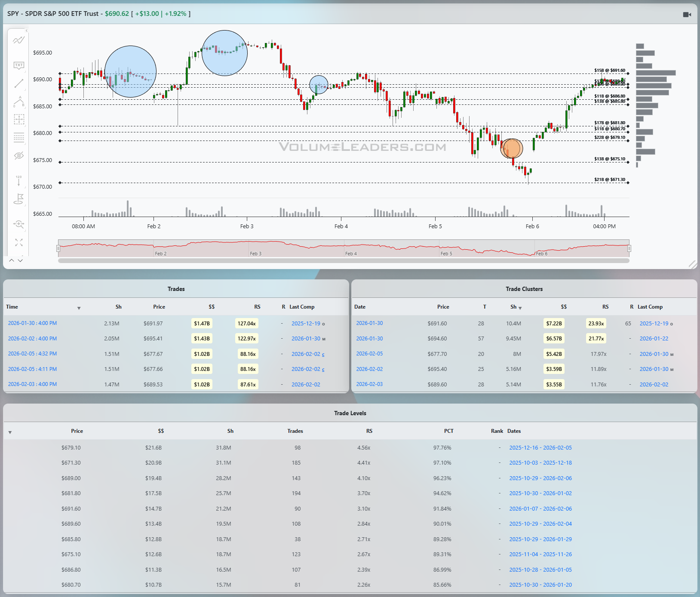This screenshot has width=700, height=597.
Task: Toggle hide drawings eye icon
Action: (18, 156)
